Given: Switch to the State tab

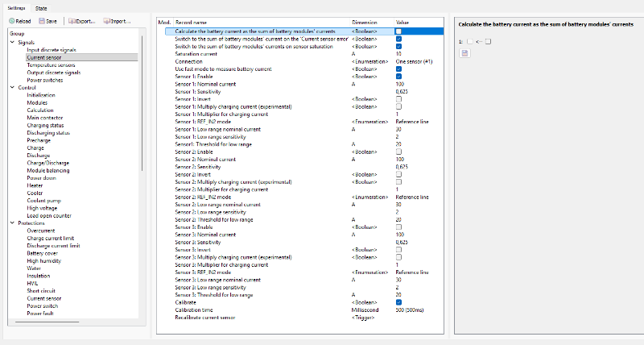Looking at the screenshot, I should 41,8.
